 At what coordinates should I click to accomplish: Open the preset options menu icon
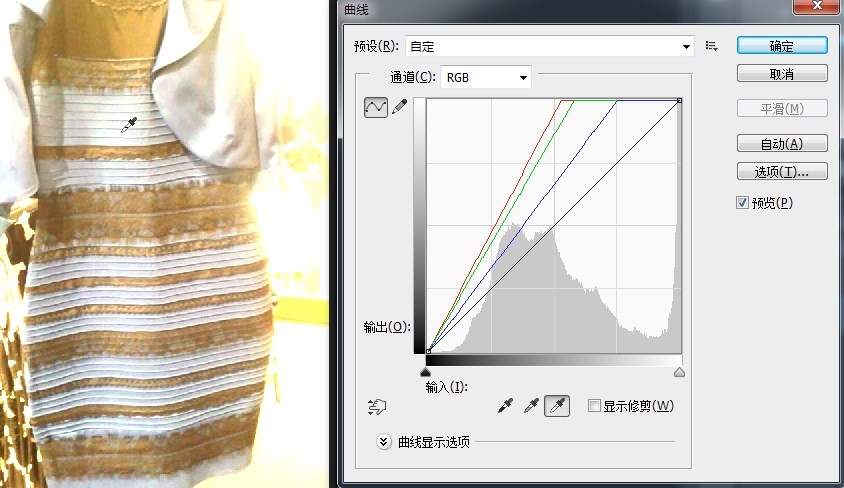[x=712, y=46]
